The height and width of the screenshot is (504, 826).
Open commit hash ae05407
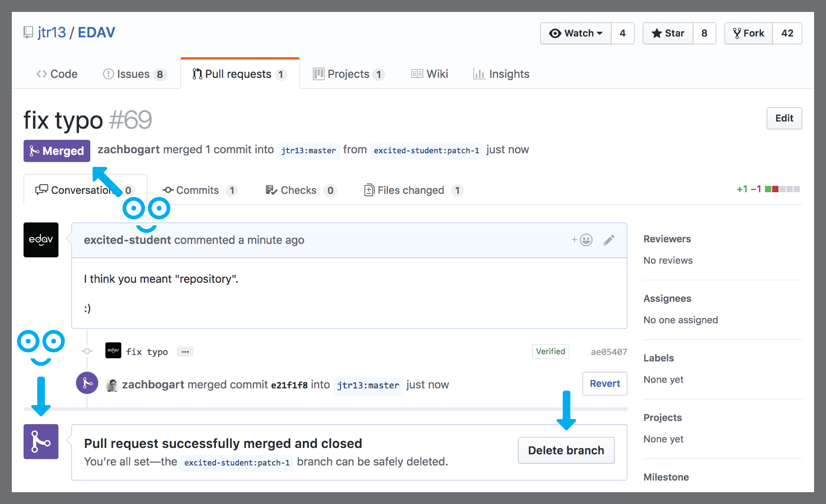tap(609, 352)
